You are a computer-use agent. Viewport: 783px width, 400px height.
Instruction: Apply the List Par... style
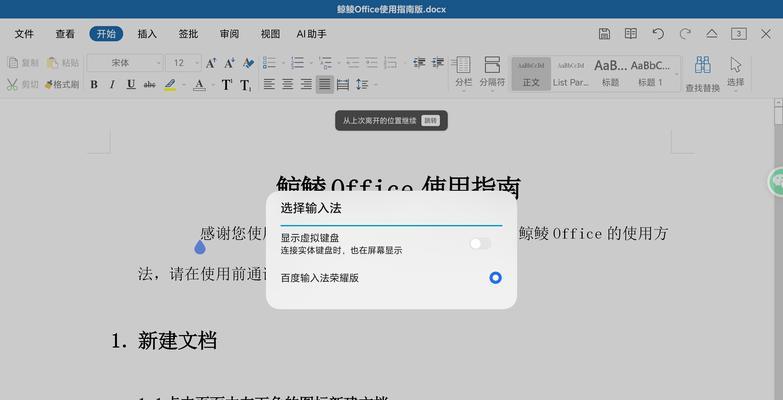tap(571, 74)
